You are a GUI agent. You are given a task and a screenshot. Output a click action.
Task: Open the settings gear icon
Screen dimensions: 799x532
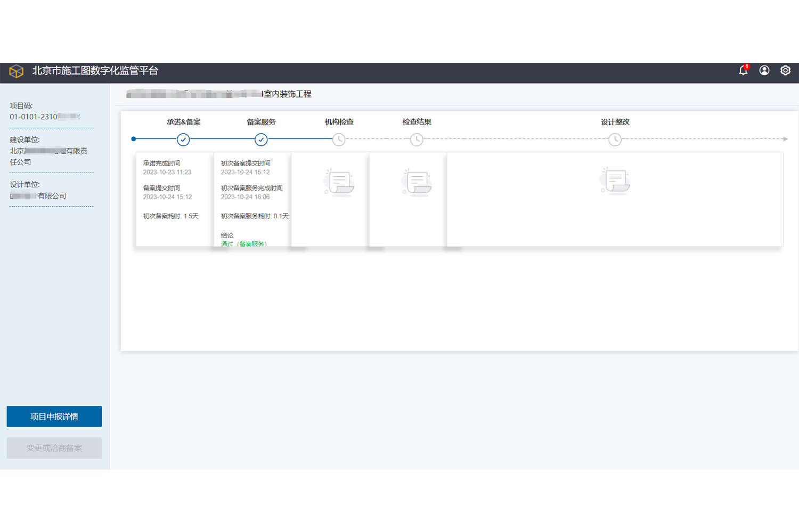pos(785,70)
